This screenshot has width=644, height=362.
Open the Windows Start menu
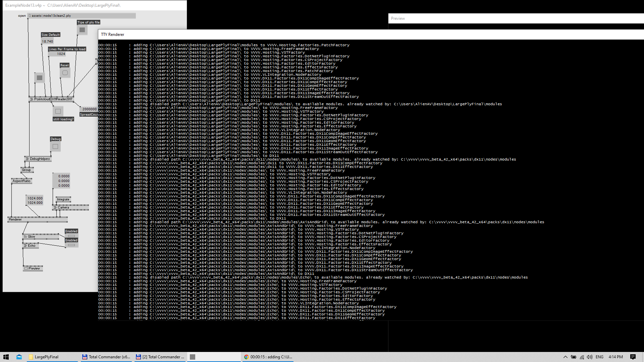[x=6, y=357]
